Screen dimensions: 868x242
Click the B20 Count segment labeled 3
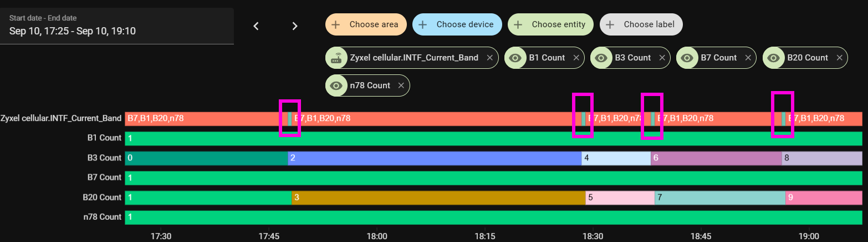438,197
